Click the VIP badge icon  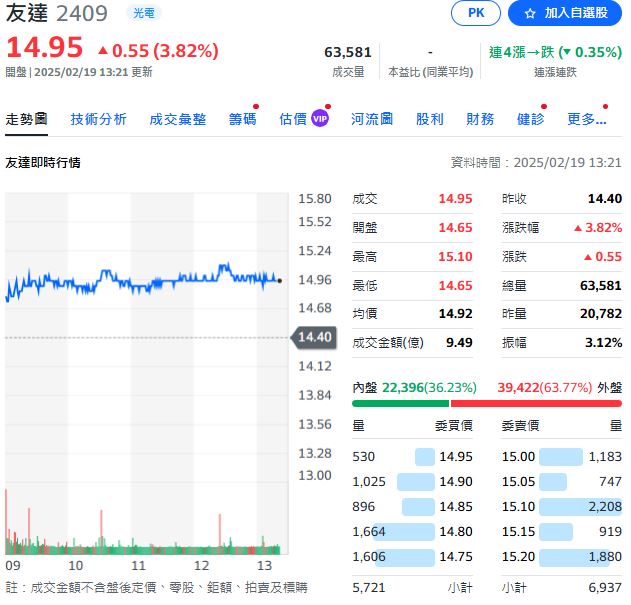(x=320, y=119)
